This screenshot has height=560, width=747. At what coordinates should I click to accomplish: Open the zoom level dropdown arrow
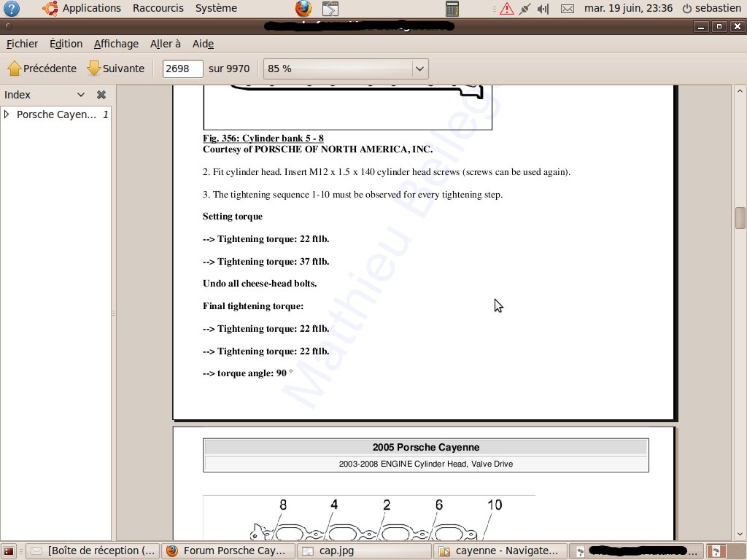pyautogui.click(x=419, y=69)
